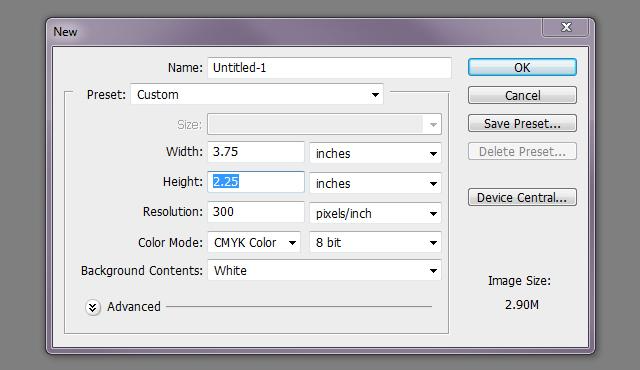Open the Background Contents dropdown
Image resolution: width=640 pixels, height=370 pixels.
click(324, 270)
